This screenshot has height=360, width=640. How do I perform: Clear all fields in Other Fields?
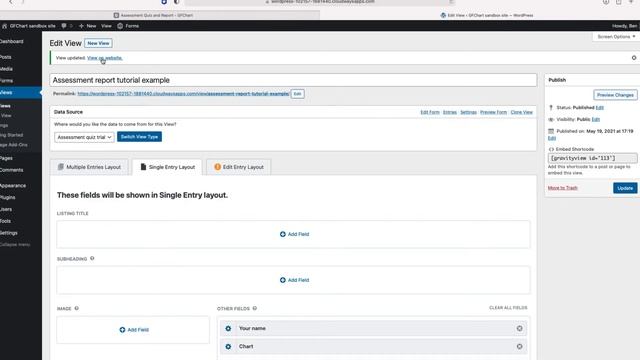(x=508, y=308)
